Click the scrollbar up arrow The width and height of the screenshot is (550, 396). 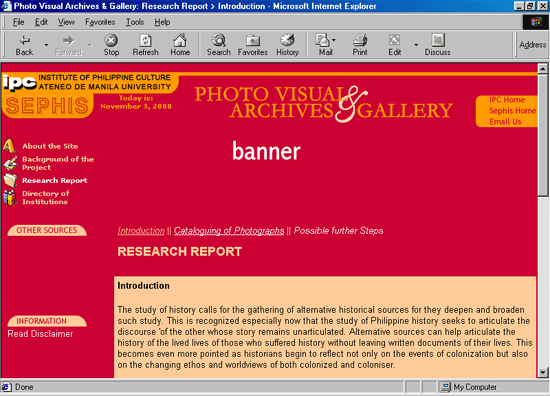point(543,68)
